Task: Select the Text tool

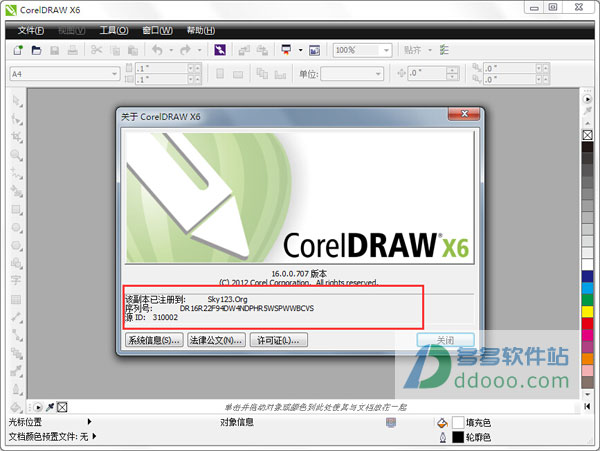Action: coord(16,281)
